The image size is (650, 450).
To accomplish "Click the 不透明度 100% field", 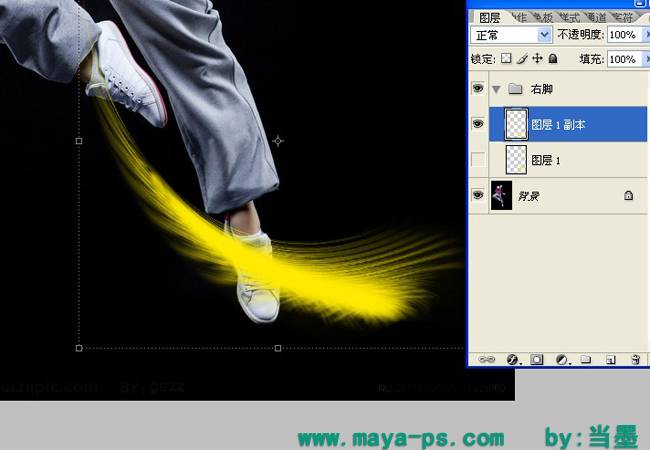I will (624, 35).
